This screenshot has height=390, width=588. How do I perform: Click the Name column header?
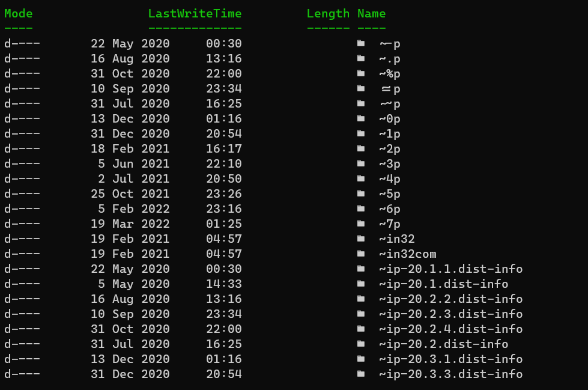click(371, 13)
